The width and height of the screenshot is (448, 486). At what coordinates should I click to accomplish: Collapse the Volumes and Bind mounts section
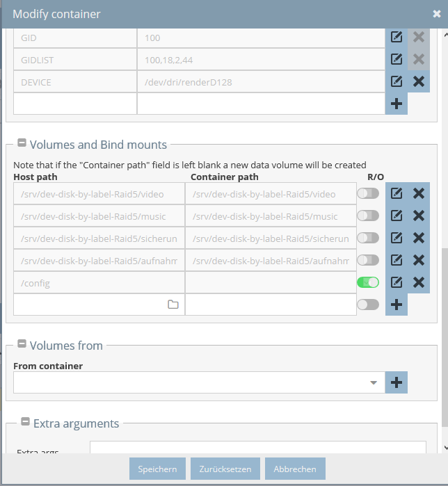(x=22, y=143)
